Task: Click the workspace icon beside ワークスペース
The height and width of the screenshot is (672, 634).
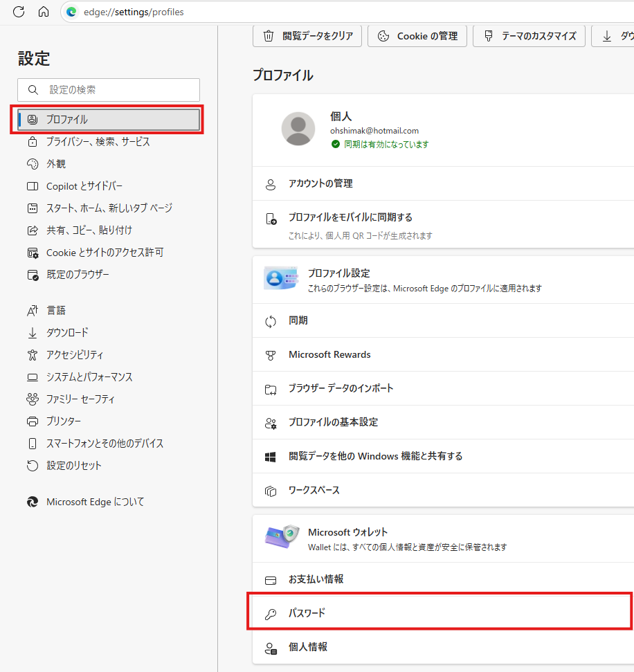Action: click(271, 491)
